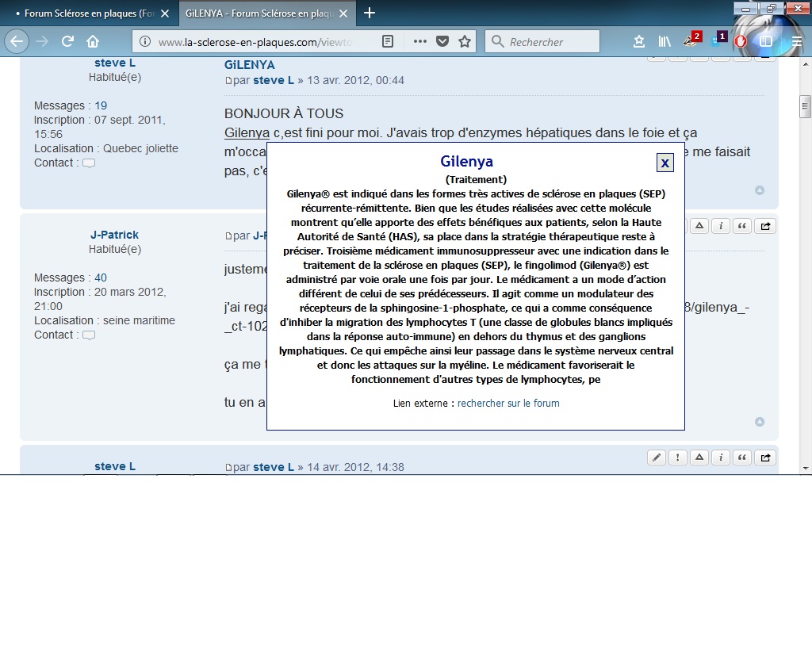812x647 pixels.
Task: Share steve L's 14 avr. post
Action: tap(765, 457)
